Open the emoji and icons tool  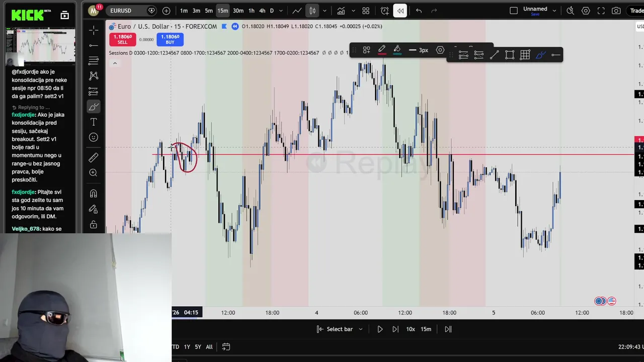coord(94,137)
